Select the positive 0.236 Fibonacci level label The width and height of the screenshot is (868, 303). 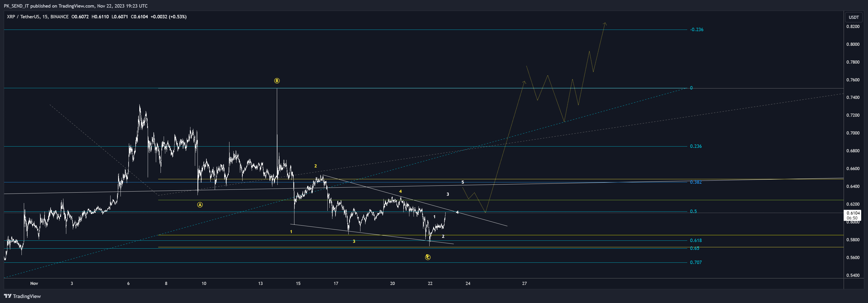tap(696, 146)
